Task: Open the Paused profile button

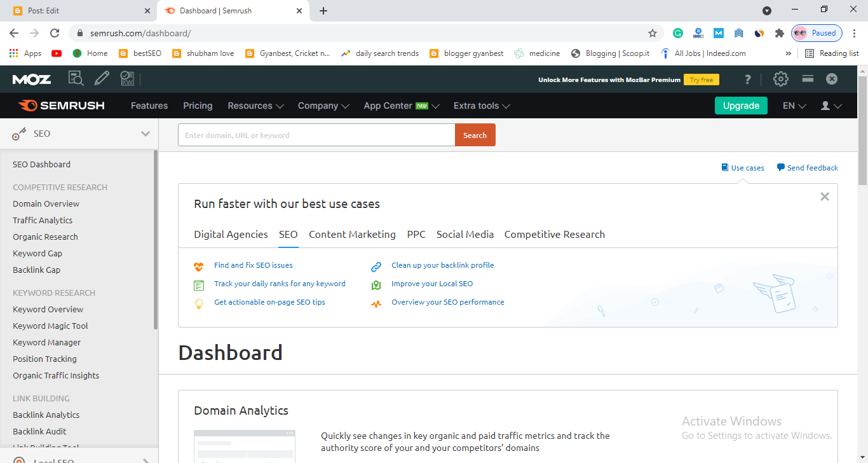Action: pos(817,33)
